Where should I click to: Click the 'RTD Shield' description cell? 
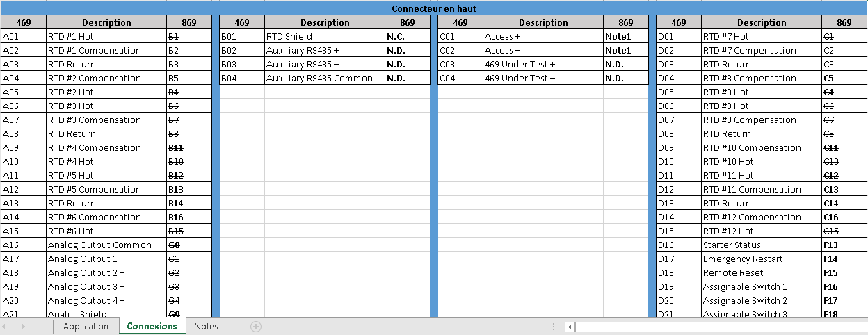324,36
